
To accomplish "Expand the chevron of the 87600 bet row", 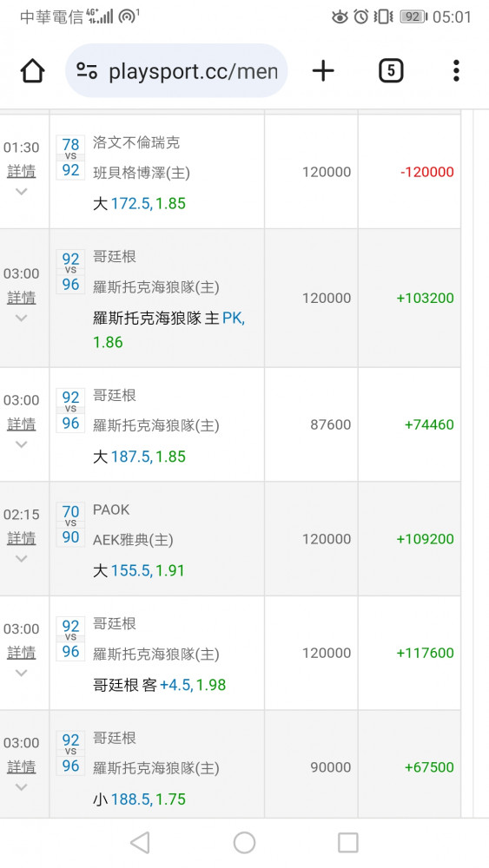I will click(x=21, y=444).
